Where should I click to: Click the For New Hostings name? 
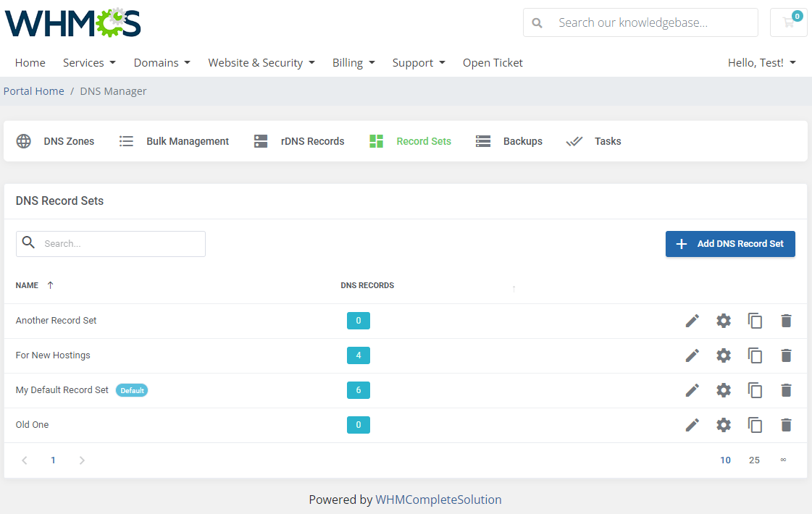[53, 355]
